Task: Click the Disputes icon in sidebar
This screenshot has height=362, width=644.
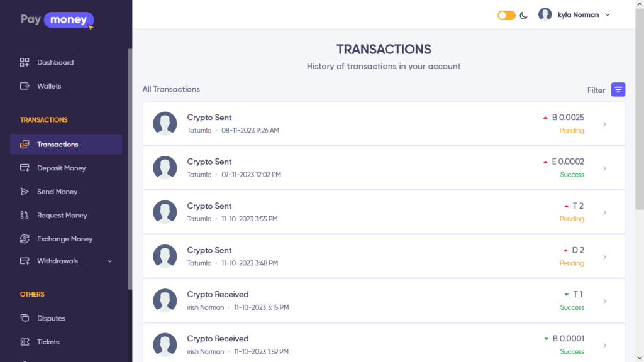Action: coord(25,318)
